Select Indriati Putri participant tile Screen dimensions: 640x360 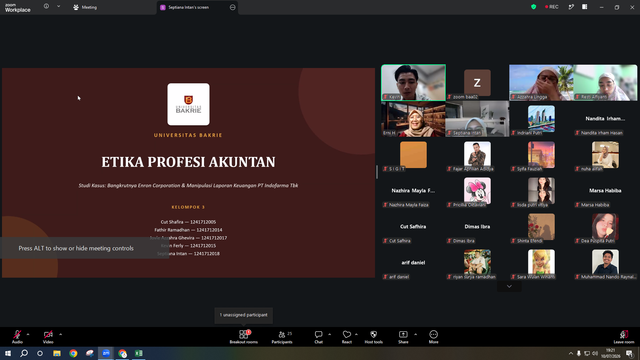click(x=541, y=119)
